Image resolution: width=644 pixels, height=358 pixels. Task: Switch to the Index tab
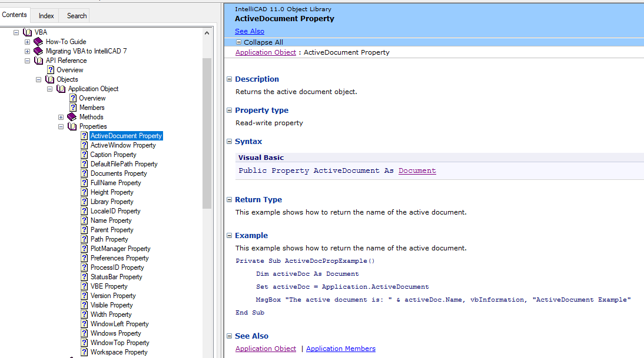[x=46, y=16]
